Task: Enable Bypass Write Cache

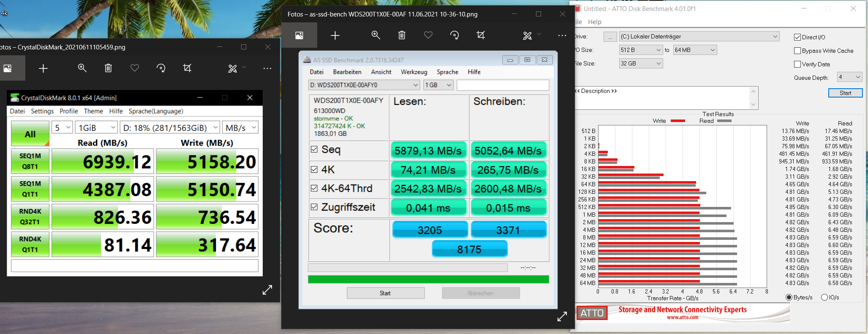Action: coord(797,51)
